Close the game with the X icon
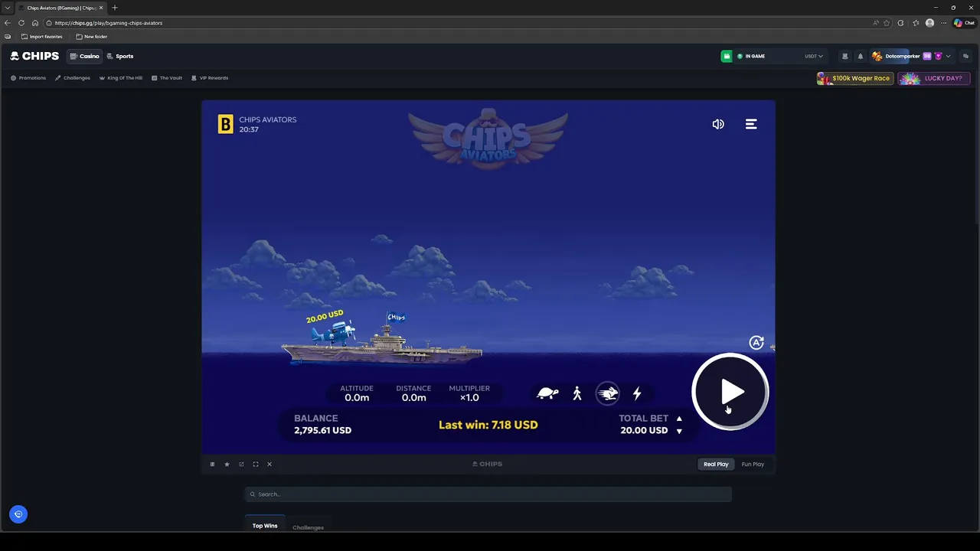This screenshot has height=551, width=980. pyautogui.click(x=269, y=464)
